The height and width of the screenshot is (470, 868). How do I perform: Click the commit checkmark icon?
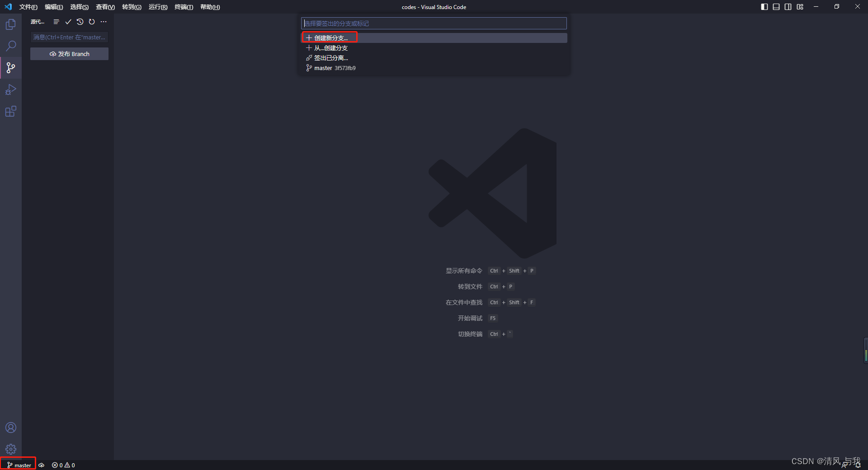[x=68, y=22]
